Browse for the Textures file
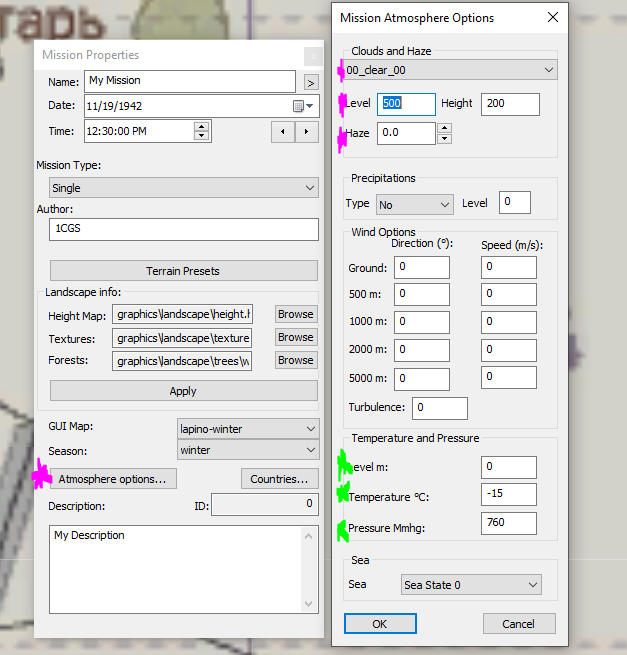 [296, 337]
